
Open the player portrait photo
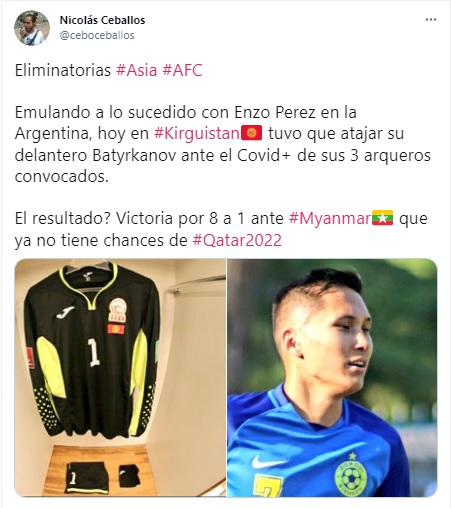(332, 378)
